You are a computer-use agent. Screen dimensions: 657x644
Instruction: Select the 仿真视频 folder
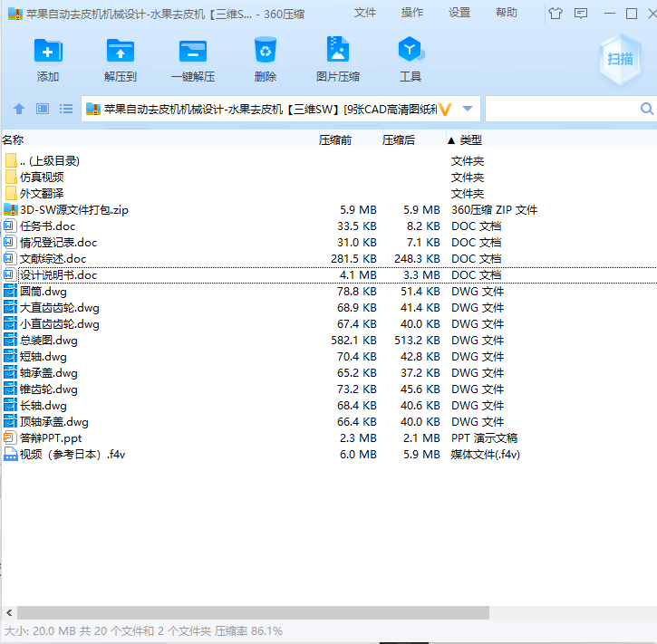pyautogui.click(x=42, y=178)
